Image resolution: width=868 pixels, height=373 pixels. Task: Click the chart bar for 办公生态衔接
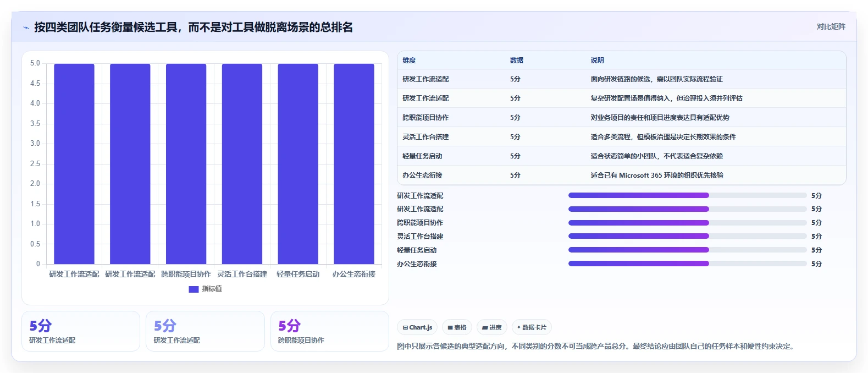354,164
